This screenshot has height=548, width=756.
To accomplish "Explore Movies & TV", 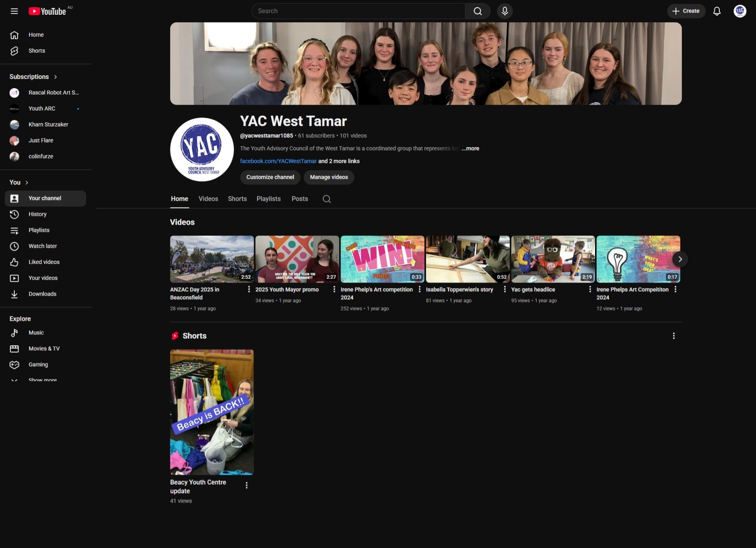I will pyautogui.click(x=46, y=349).
